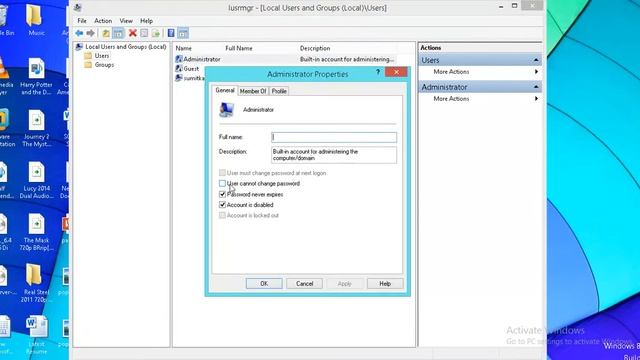This screenshot has height=360, width=640.
Task: Click the red X Delete toolbar icon
Action: coord(133,33)
